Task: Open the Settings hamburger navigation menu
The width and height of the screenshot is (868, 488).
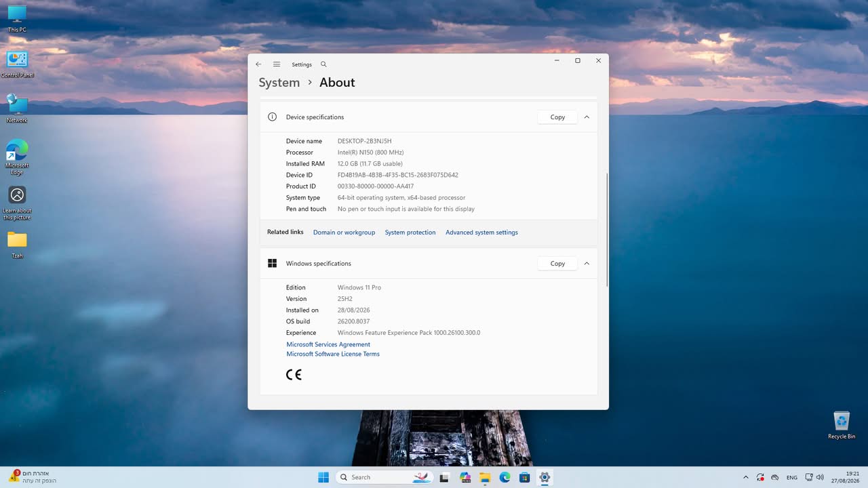Action: 277,64
